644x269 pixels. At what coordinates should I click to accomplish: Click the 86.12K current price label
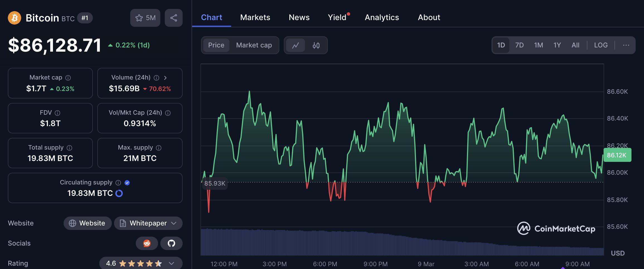[617, 155]
